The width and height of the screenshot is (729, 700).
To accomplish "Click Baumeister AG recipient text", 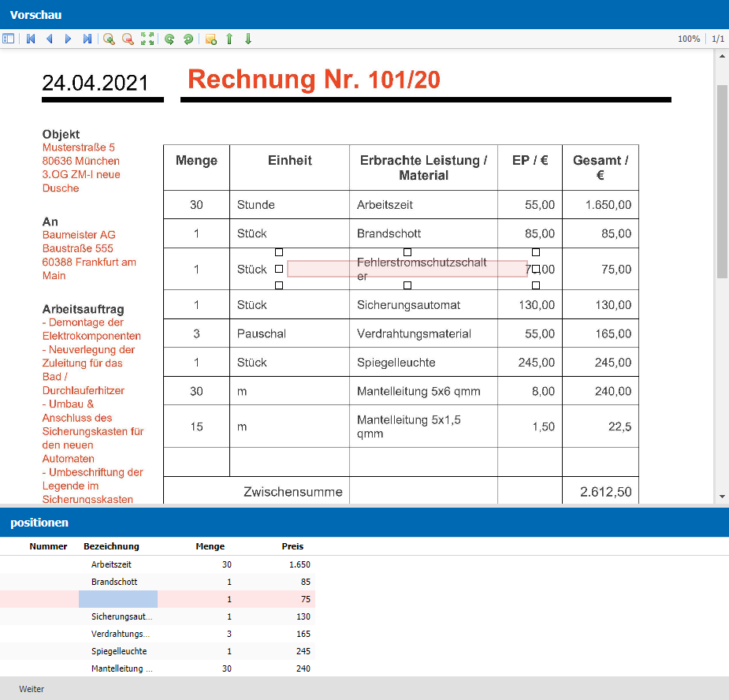I will (x=79, y=235).
